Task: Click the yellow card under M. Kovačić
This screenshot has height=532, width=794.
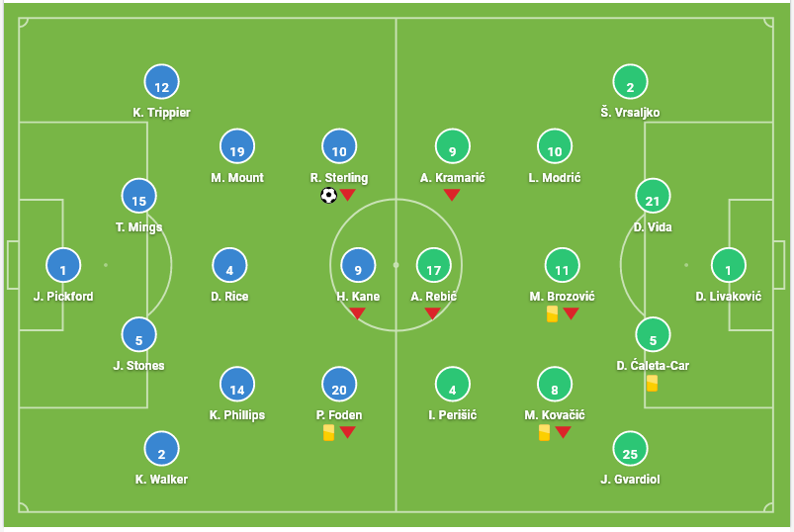Action: coord(545,432)
